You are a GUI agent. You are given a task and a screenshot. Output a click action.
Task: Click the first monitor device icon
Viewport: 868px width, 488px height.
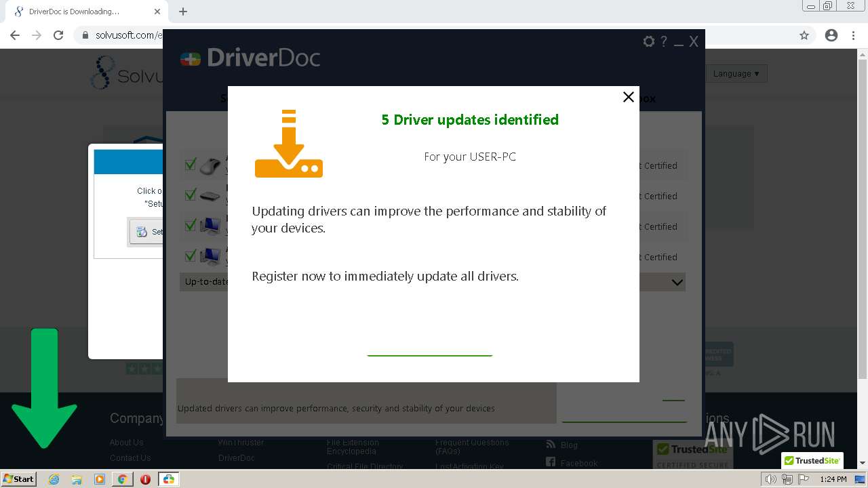click(210, 226)
